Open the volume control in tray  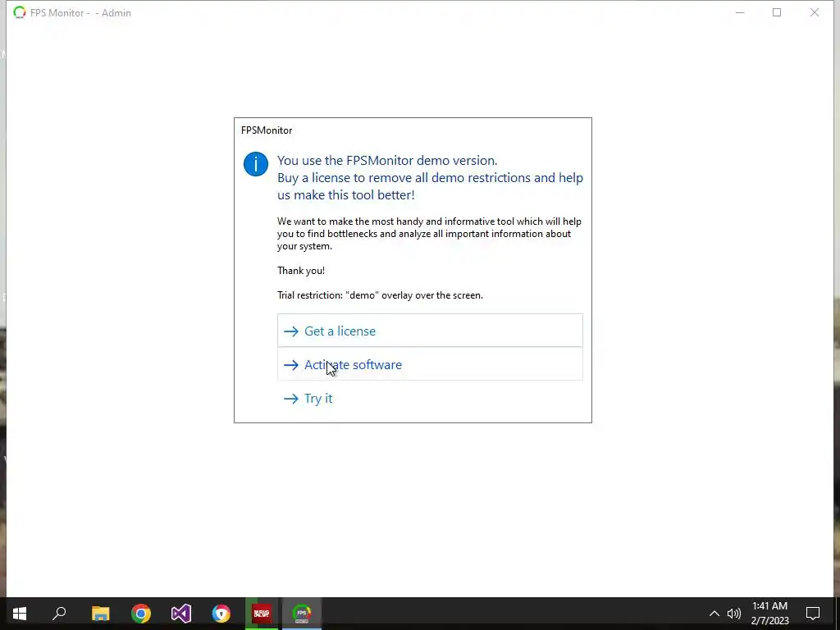pyautogui.click(x=734, y=614)
